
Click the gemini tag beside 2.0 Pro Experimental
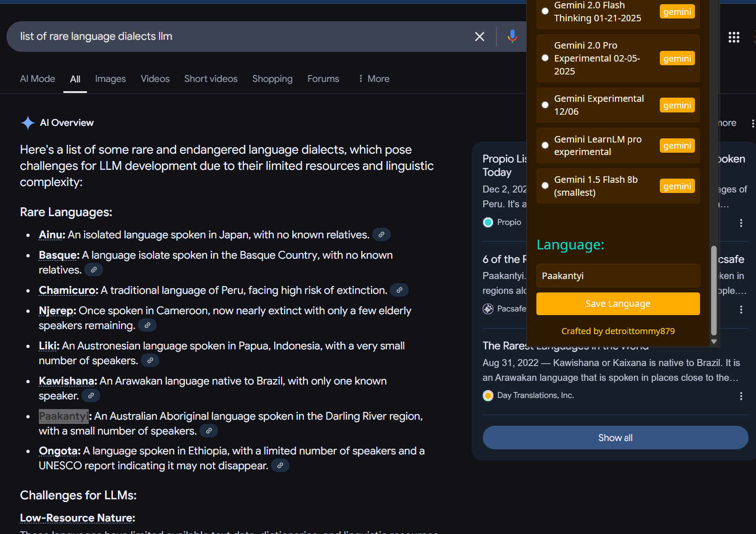pos(677,58)
